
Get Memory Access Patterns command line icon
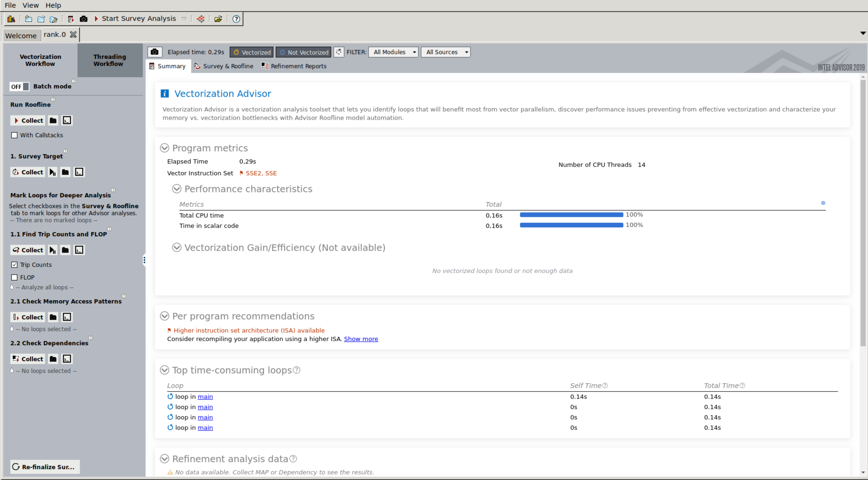coord(67,317)
